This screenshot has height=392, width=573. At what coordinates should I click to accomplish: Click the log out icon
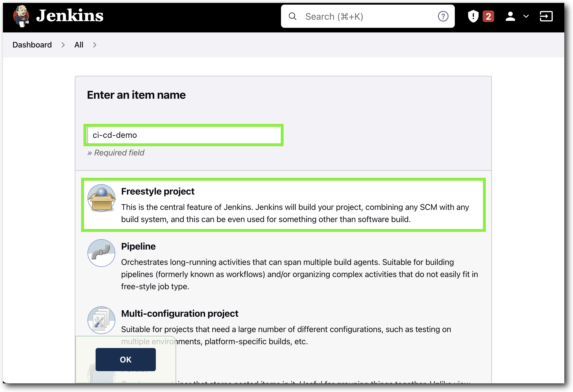coord(546,16)
